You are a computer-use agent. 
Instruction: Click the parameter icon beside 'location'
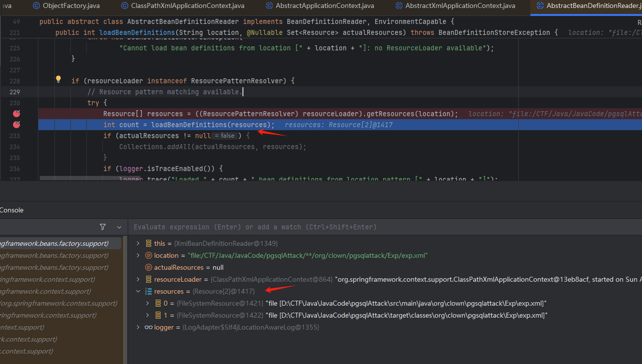pos(148,255)
